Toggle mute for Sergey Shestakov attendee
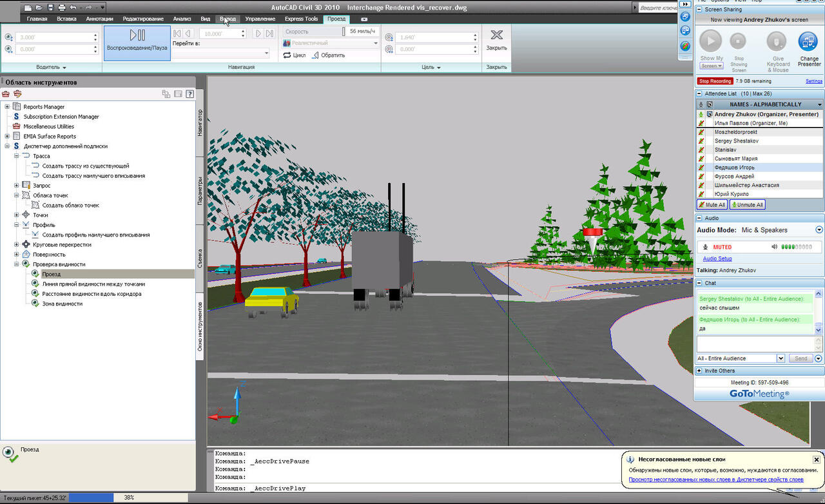The height and width of the screenshot is (504, 825). click(x=701, y=141)
